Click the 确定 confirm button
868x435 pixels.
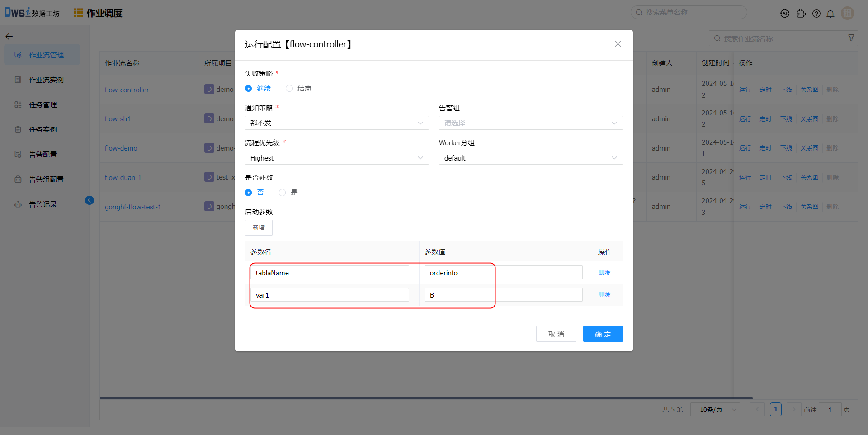click(603, 334)
